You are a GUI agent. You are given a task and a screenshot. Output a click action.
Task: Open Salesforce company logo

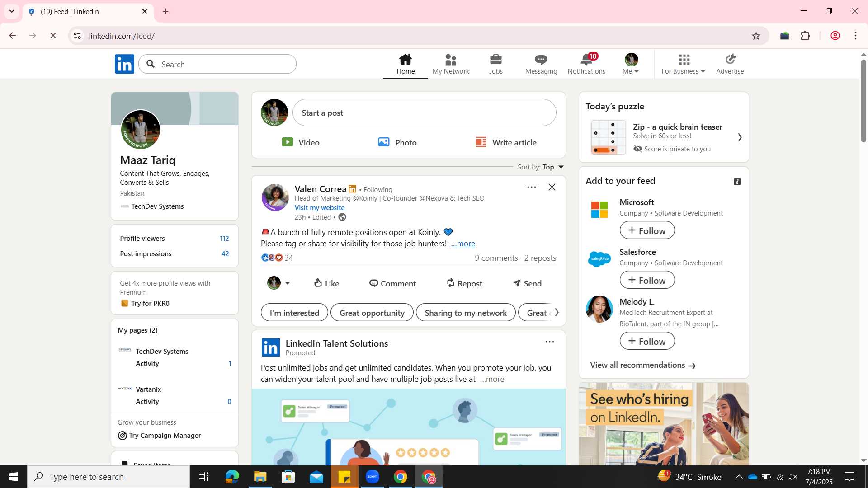click(599, 259)
